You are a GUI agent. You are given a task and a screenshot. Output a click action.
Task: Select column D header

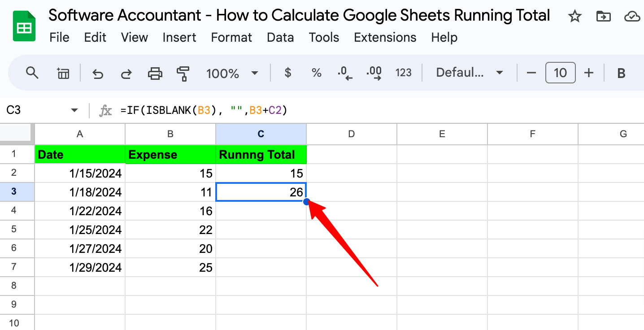[x=352, y=134]
